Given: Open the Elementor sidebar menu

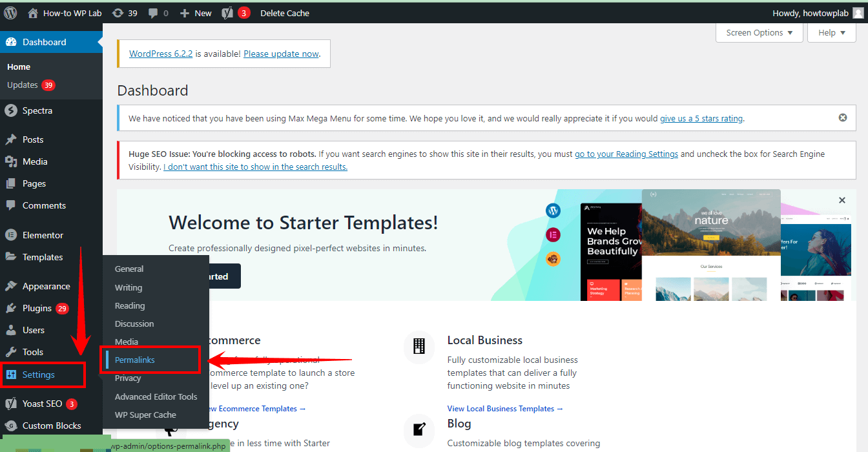Looking at the screenshot, I should (43, 235).
